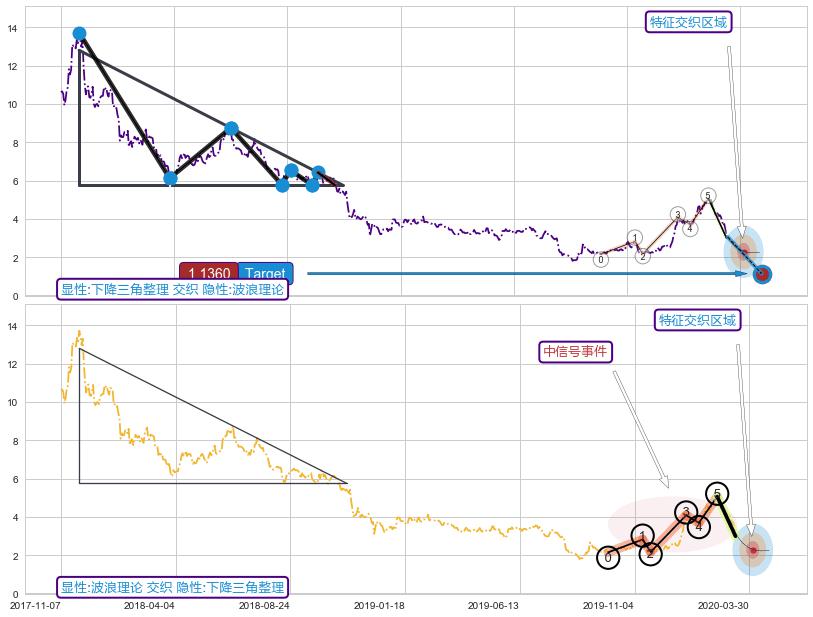
Task: Click wave point 0 circle in bottom chart
Action: click(608, 557)
